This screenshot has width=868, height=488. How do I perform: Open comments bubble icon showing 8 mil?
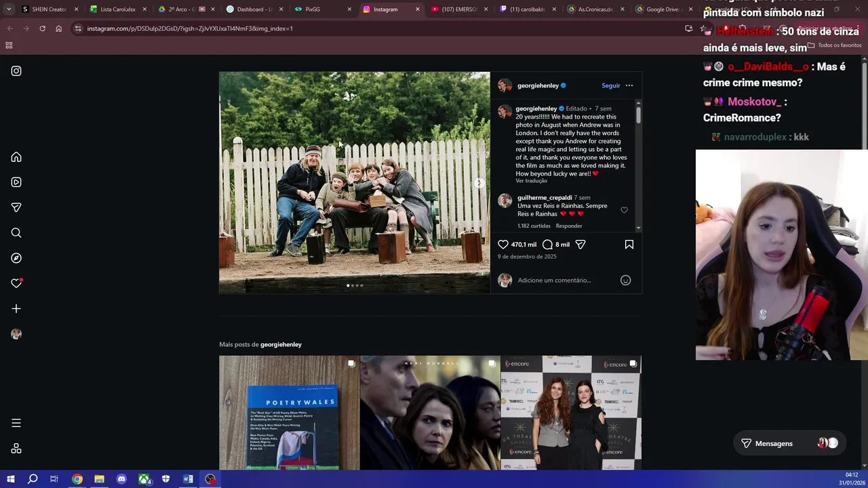coord(547,244)
